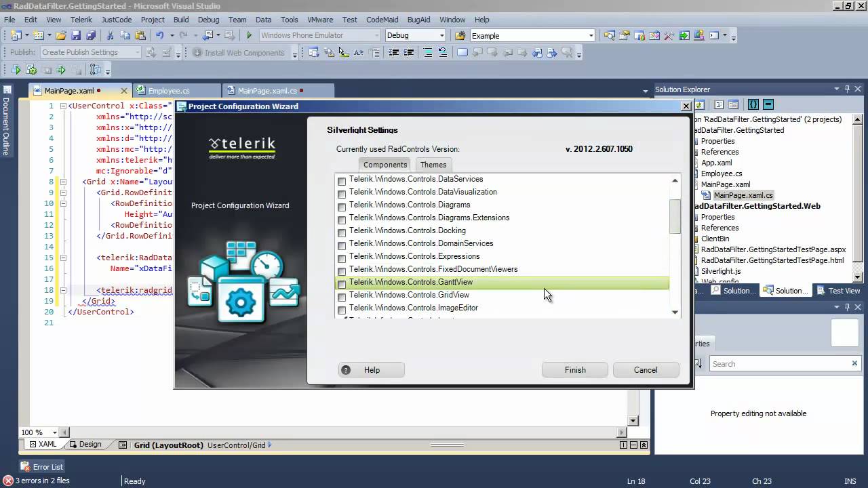Open the New Project dropdown arrow
This screenshot has height=488, width=868.
26,35
